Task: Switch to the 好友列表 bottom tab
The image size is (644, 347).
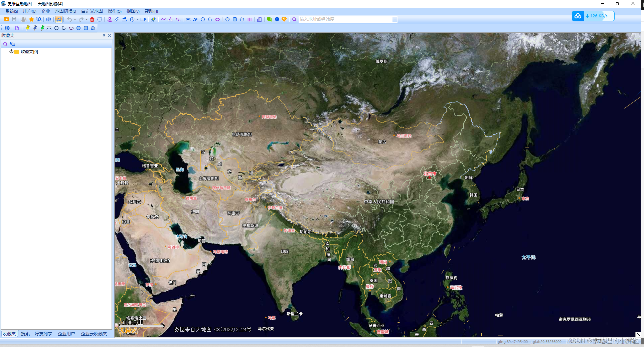Action: 43,334
